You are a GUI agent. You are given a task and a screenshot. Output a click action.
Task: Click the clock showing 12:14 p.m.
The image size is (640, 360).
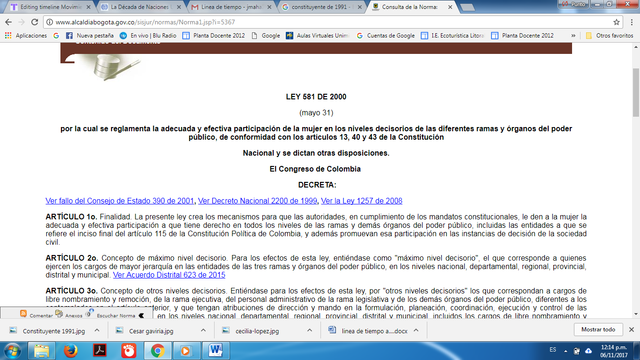[x=614, y=351]
